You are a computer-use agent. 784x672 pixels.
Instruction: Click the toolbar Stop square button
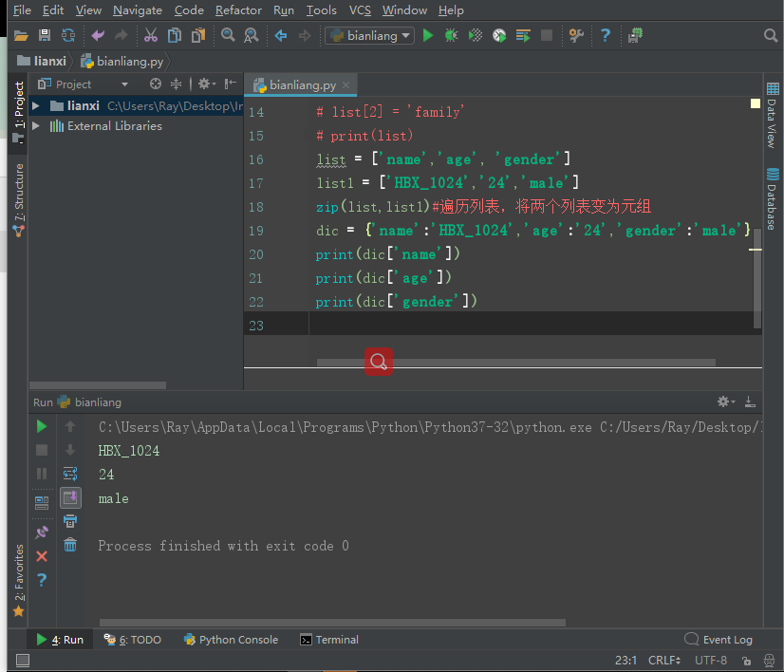point(547,35)
